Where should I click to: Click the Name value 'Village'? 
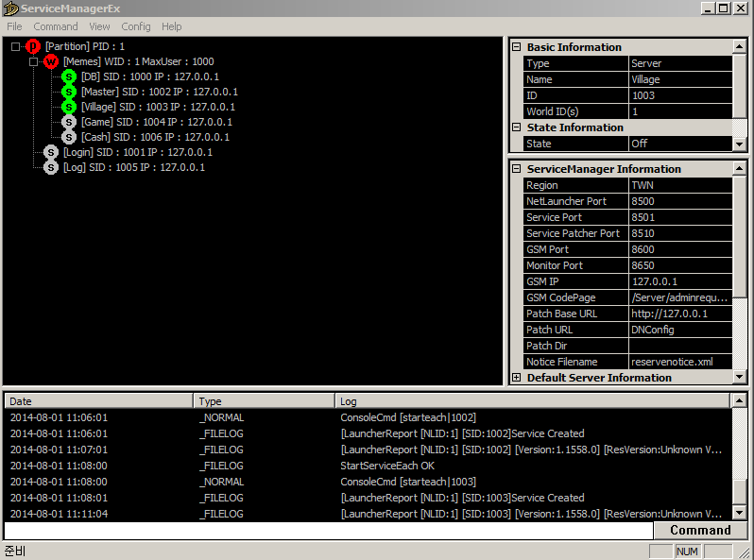pos(680,79)
